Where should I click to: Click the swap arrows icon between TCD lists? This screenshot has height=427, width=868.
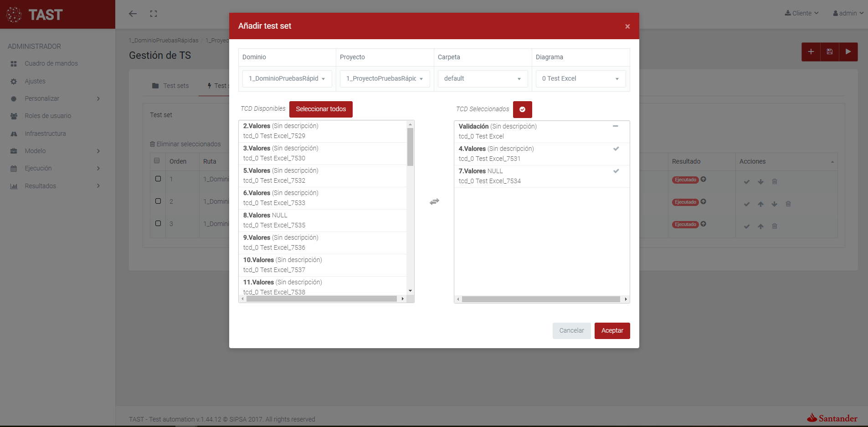click(434, 201)
